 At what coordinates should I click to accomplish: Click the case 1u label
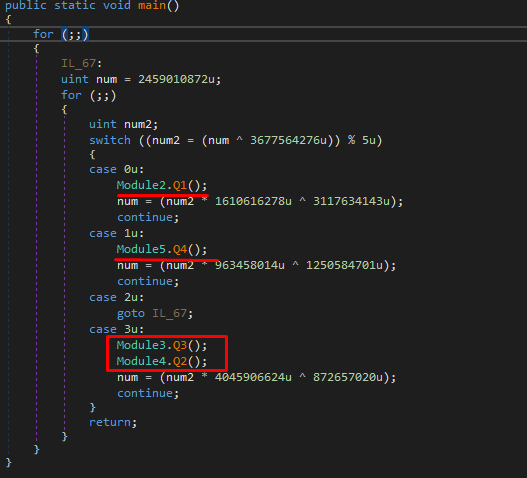pyautogui.click(x=116, y=233)
